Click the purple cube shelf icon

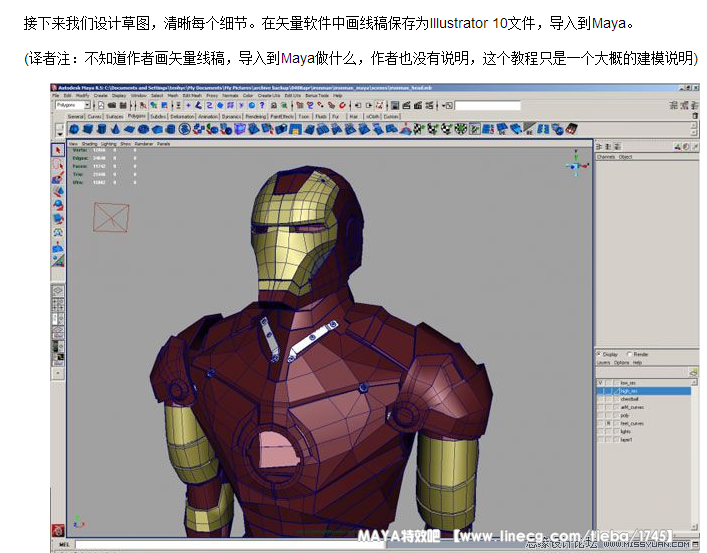click(x=239, y=129)
